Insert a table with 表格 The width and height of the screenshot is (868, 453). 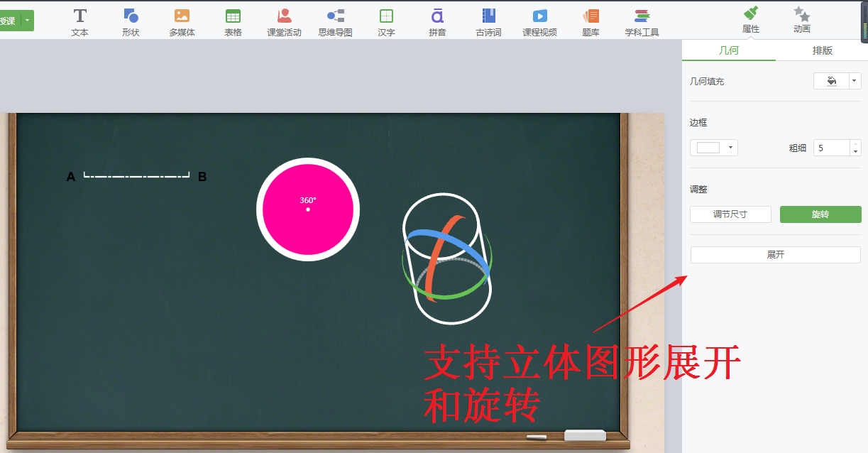pyautogui.click(x=233, y=22)
